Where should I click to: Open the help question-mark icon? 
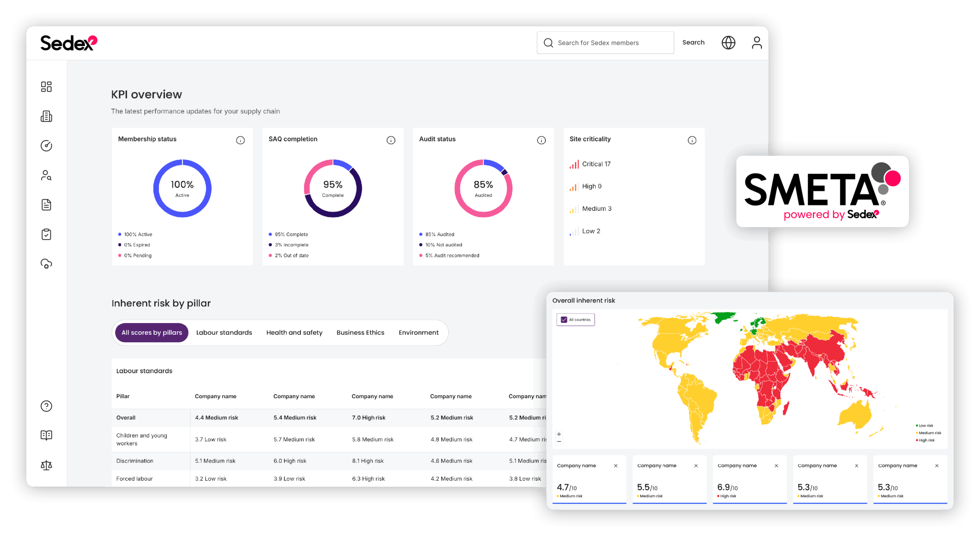pos(46,406)
